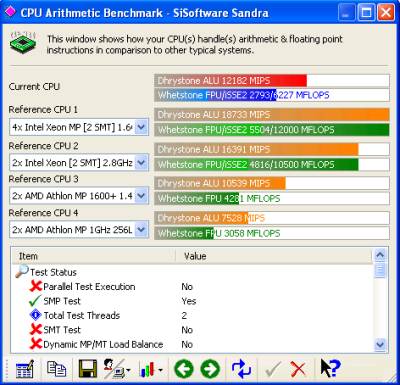
Task: Click Current CPU Dhrystone ALU 12182 MIPS bar
Action: pos(272,81)
